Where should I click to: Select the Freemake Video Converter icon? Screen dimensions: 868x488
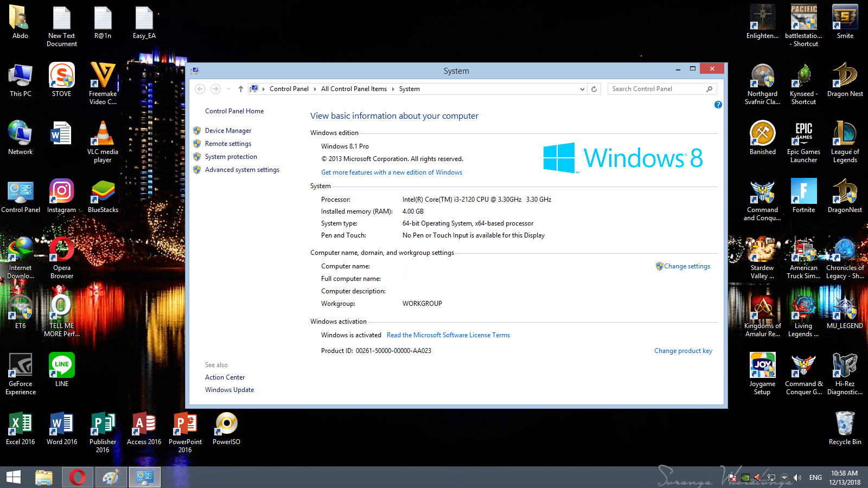coord(103,84)
